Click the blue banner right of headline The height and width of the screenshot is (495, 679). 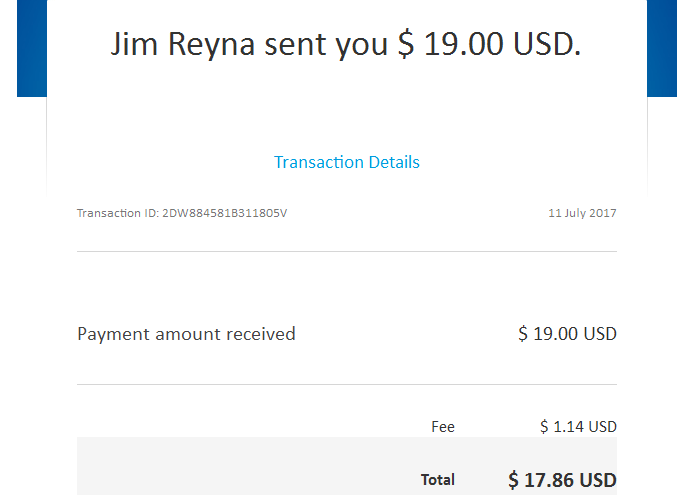pos(662,48)
